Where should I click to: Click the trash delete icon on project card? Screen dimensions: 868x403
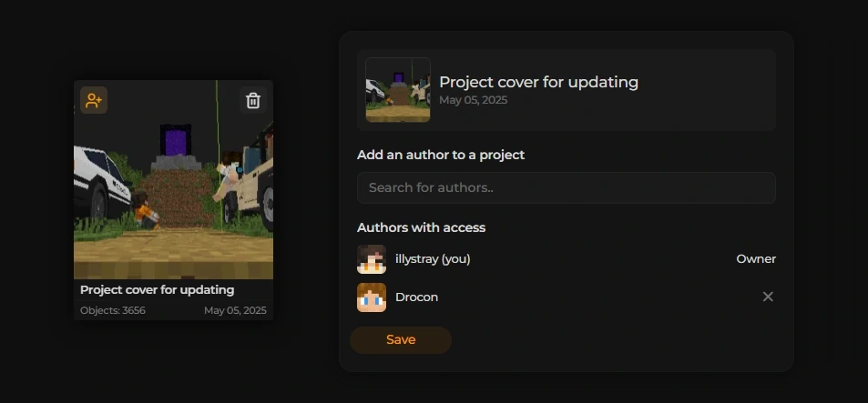(253, 100)
